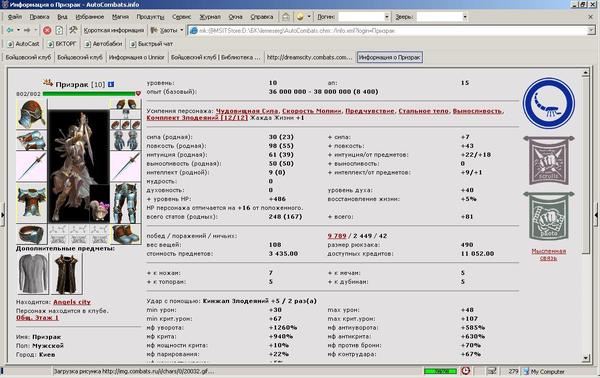Switch to dreamscity.combats.com tab
Viewport: 600px width, 378px height.
click(309, 57)
